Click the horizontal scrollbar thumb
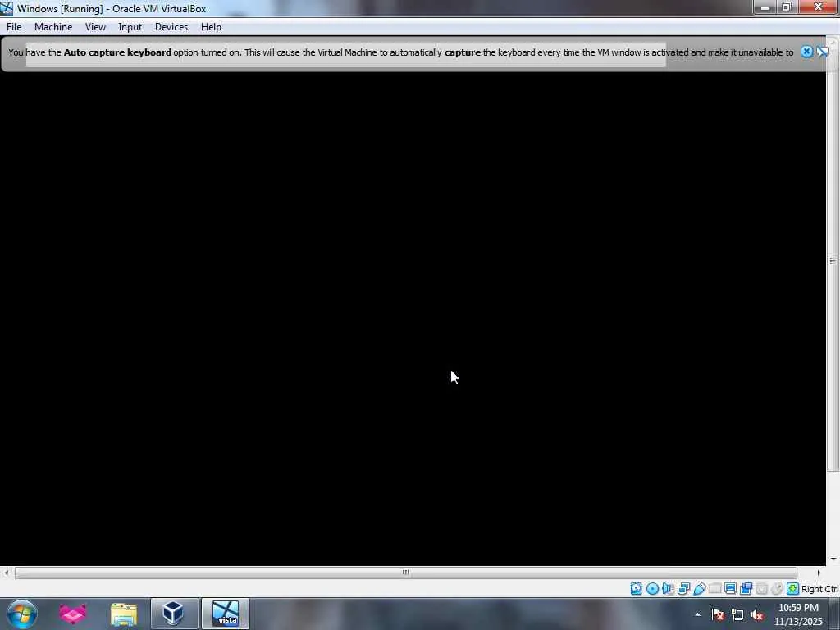The image size is (840, 630). click(x=405, y=572)
